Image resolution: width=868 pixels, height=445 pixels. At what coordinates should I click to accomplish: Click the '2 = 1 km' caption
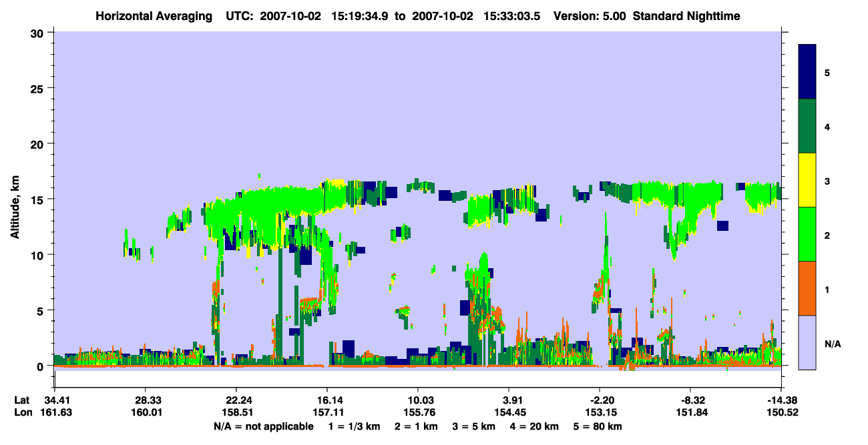[x=417, y=426]
